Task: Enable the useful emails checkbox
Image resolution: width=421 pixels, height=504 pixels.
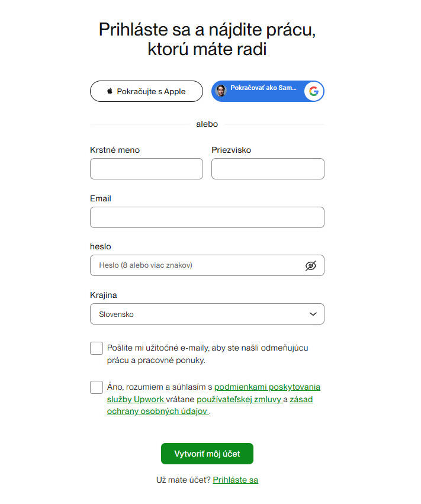Action: tap(96, 348)
